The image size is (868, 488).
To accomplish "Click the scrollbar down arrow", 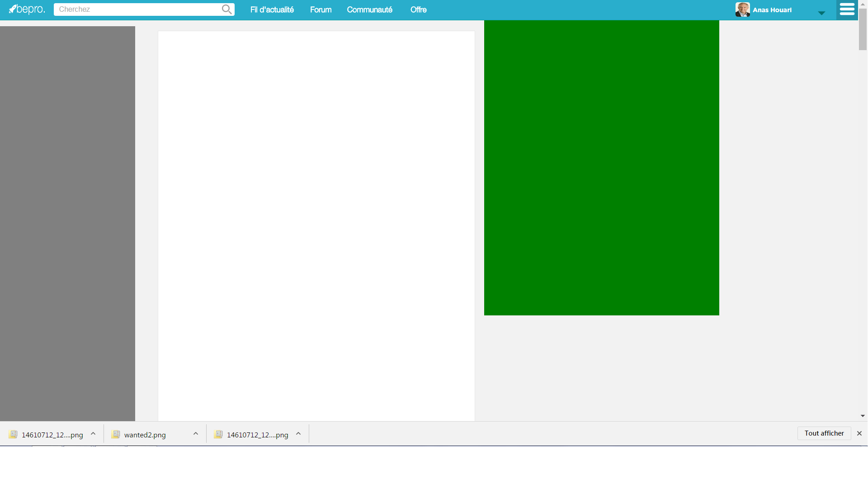I will (863, 416).
